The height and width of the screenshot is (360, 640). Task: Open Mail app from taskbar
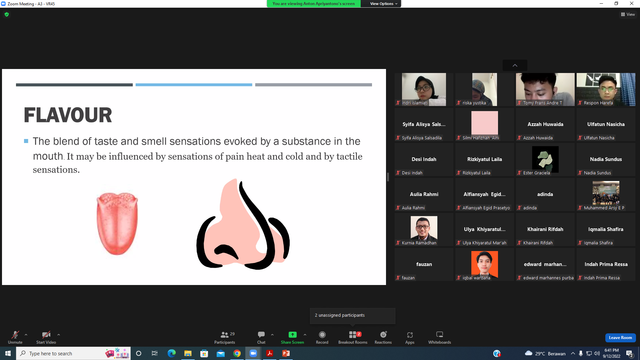pyautogui.click(x=220, y=353)
